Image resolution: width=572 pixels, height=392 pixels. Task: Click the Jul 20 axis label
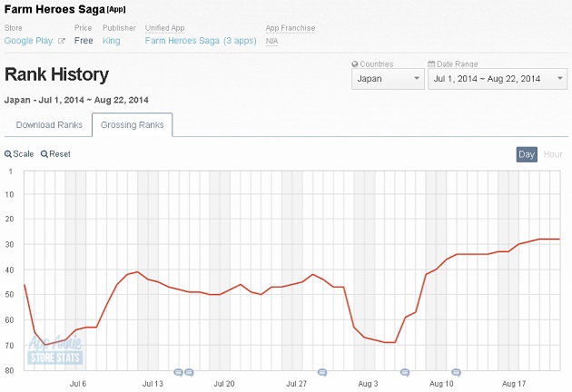(224, 384)
